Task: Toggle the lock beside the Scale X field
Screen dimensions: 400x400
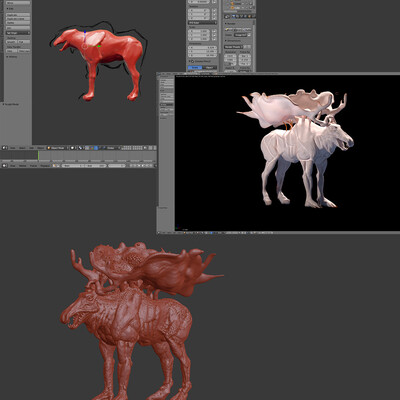Action: pyautogui.click(x=214, y=31)
